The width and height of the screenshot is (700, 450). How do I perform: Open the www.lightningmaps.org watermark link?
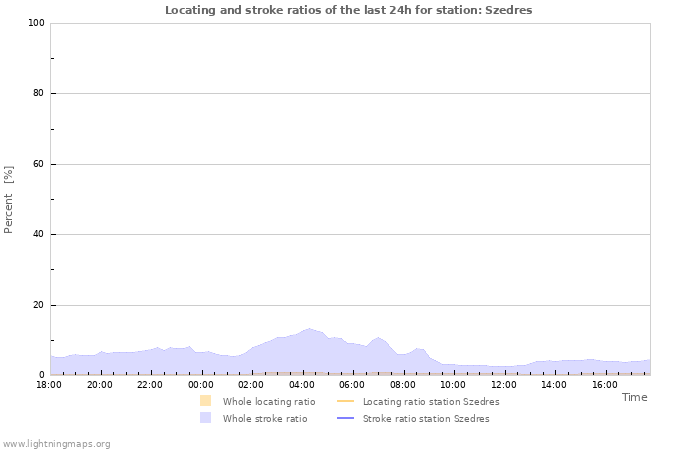click(56, 443)
